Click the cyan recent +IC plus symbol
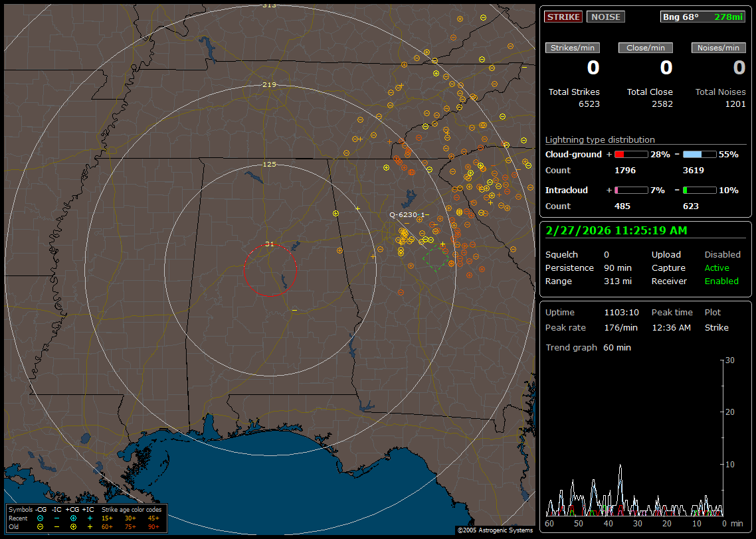This screenshot has height=539, width=756. [x=90, y=518]
